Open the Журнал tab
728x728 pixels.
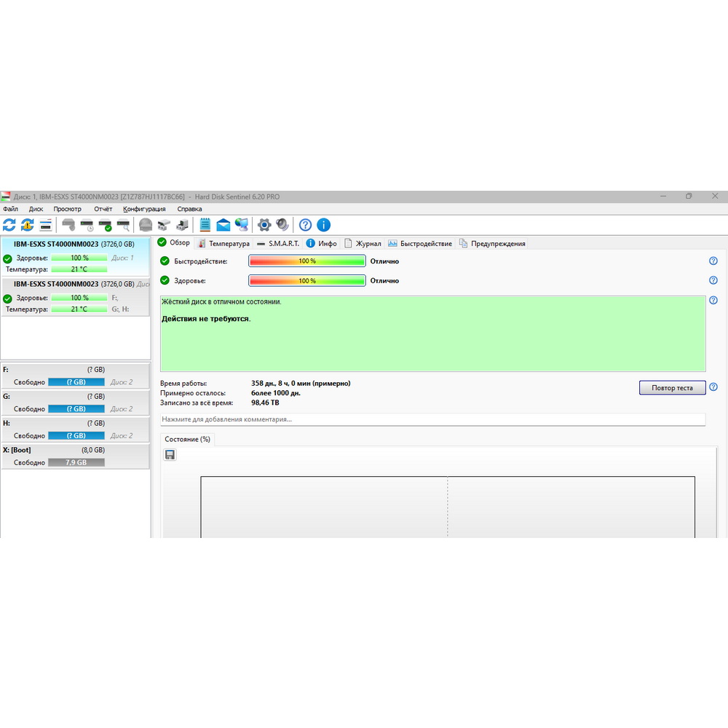coord(363,243)
